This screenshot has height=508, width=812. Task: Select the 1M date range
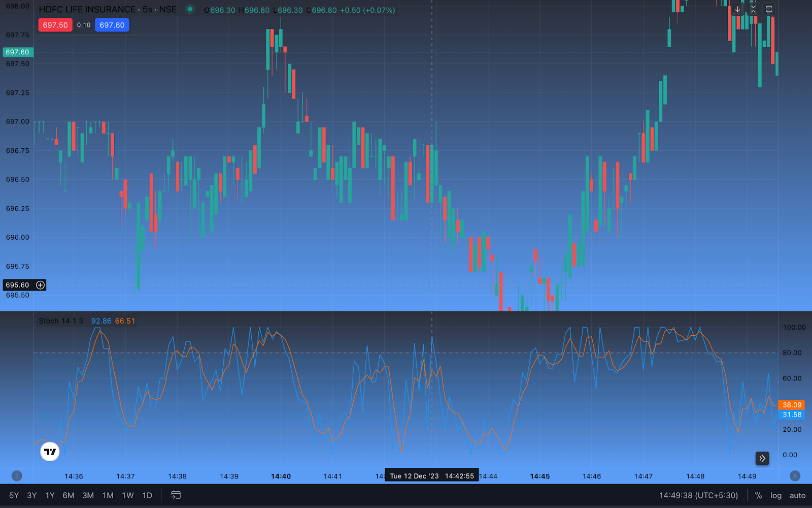[108, 495]
